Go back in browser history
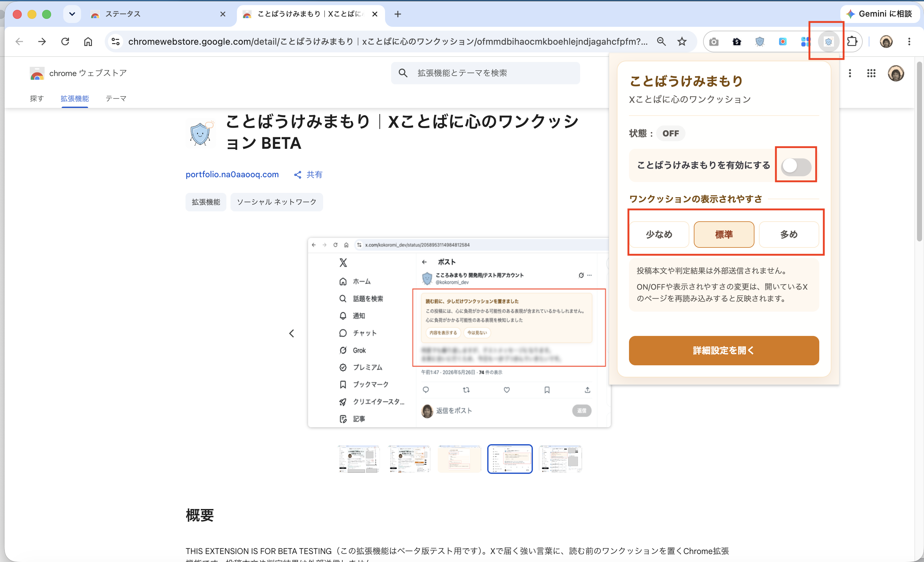Screen dimensions: 924x562 (19, 42)
